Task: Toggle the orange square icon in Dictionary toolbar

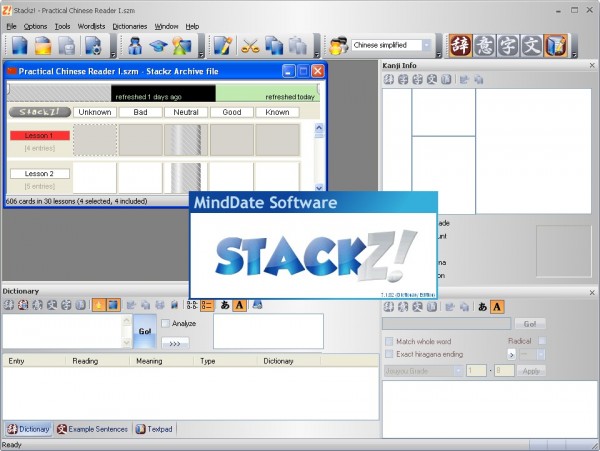Action: click(x=113, y=305)
